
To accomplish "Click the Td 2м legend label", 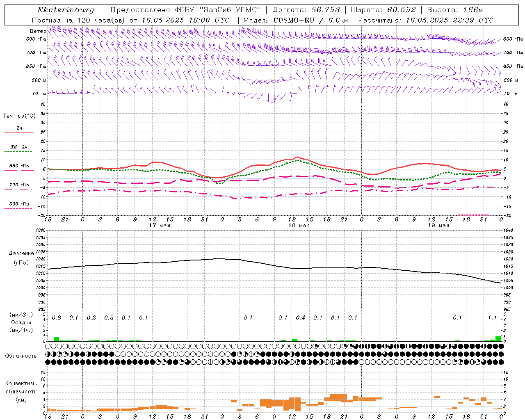I will (19, 147).
